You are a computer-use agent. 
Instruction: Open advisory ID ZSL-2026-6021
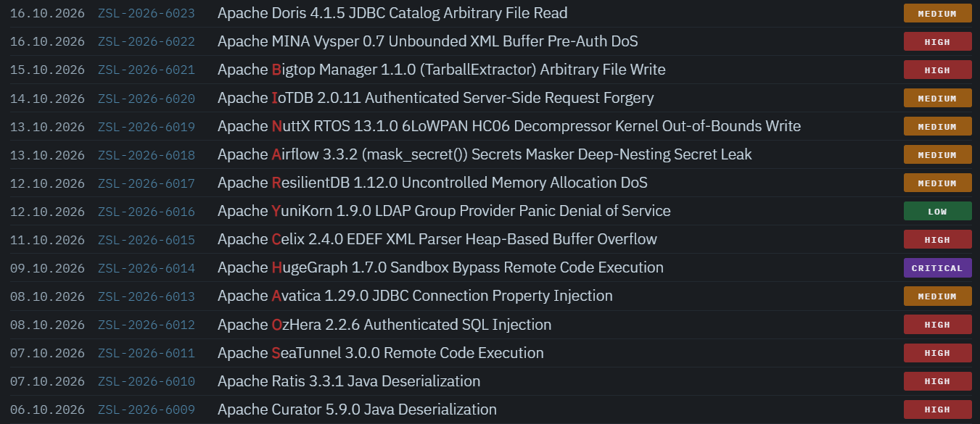(x=147, y=70)
